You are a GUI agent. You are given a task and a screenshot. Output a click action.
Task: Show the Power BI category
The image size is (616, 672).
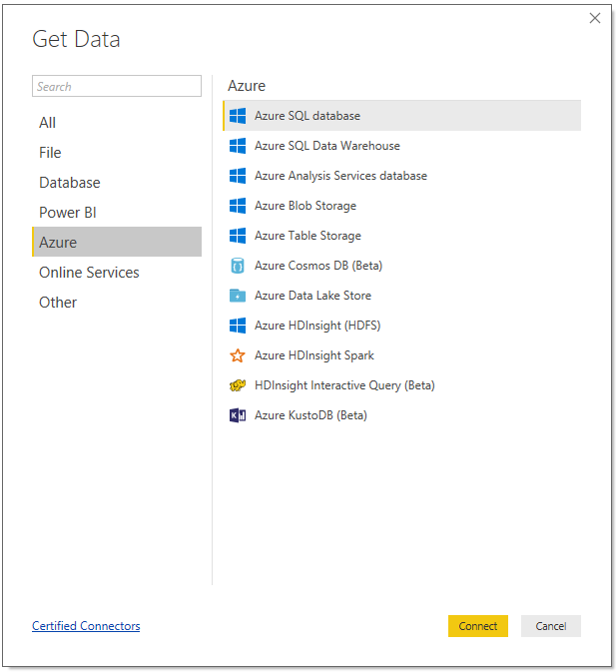point(117,213)
